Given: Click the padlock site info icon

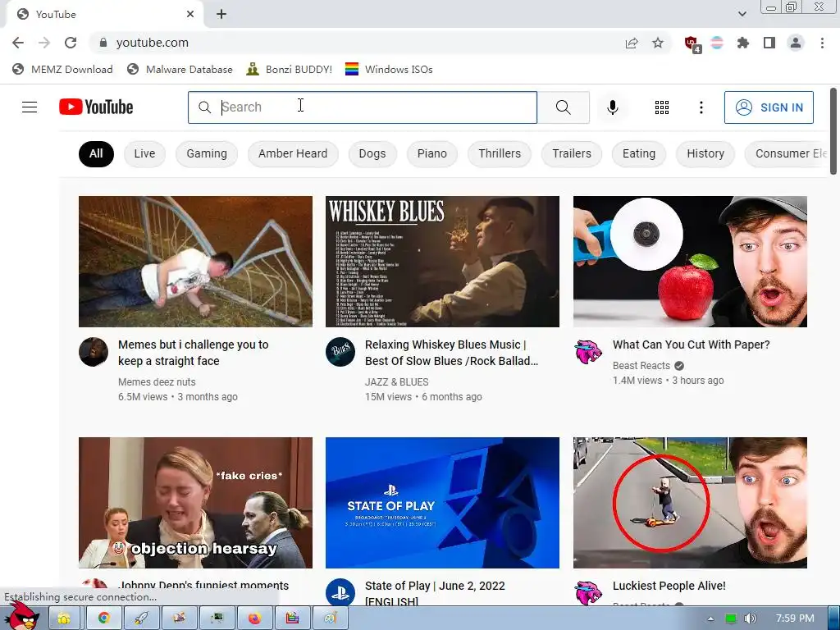Looking at the screenshot, I should [103, 43].
